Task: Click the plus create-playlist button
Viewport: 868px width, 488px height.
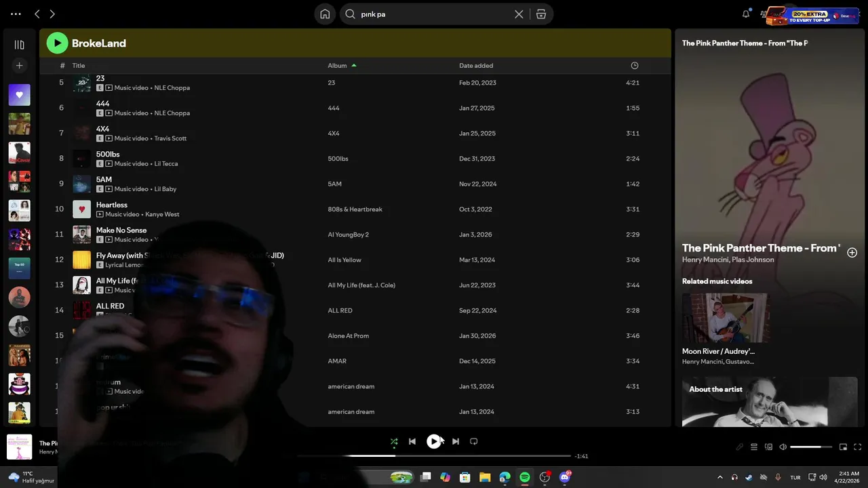Action: [19, 66]
